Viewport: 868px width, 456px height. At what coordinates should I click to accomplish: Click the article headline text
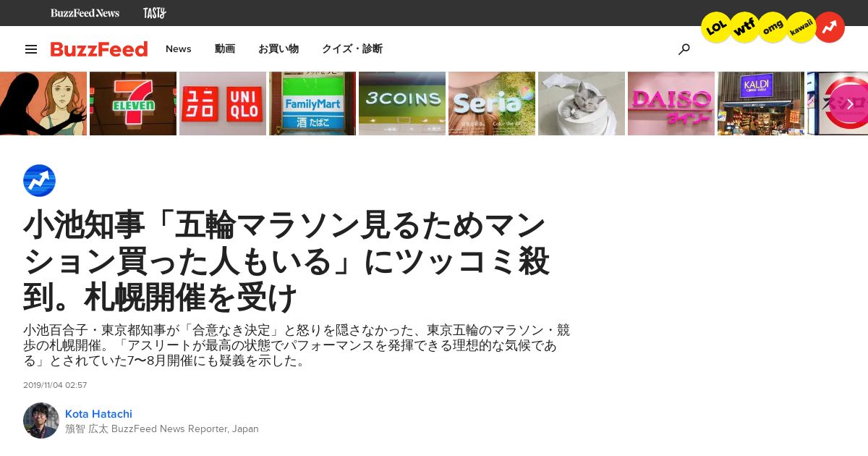[x=286, y=261]
